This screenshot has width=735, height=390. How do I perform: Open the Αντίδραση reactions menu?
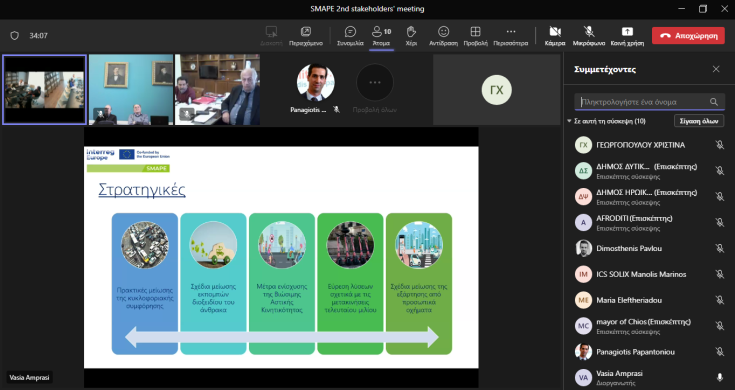click(x=443, y=36)
